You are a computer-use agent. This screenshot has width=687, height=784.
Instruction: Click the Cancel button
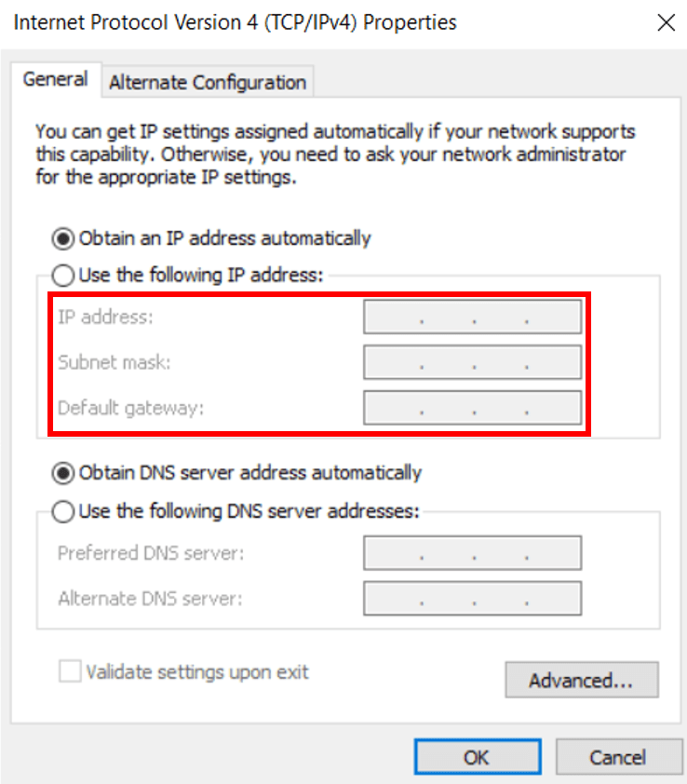618,757
